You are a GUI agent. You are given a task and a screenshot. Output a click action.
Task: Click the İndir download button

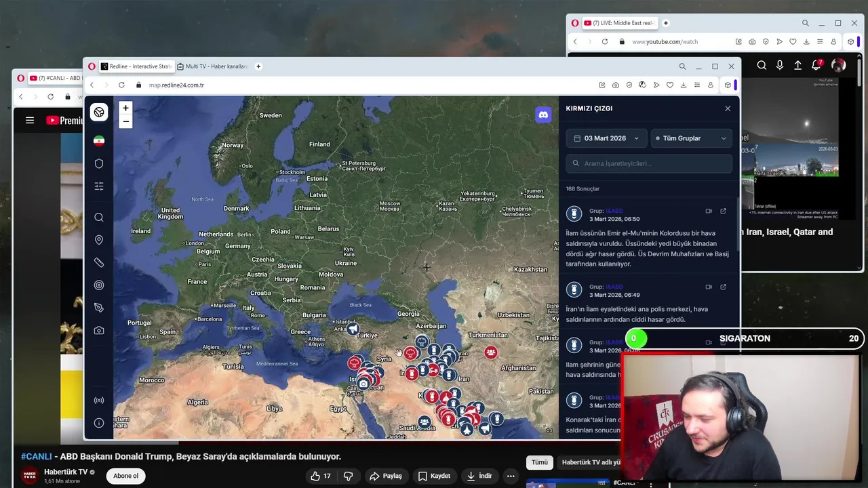pos(479,476)
